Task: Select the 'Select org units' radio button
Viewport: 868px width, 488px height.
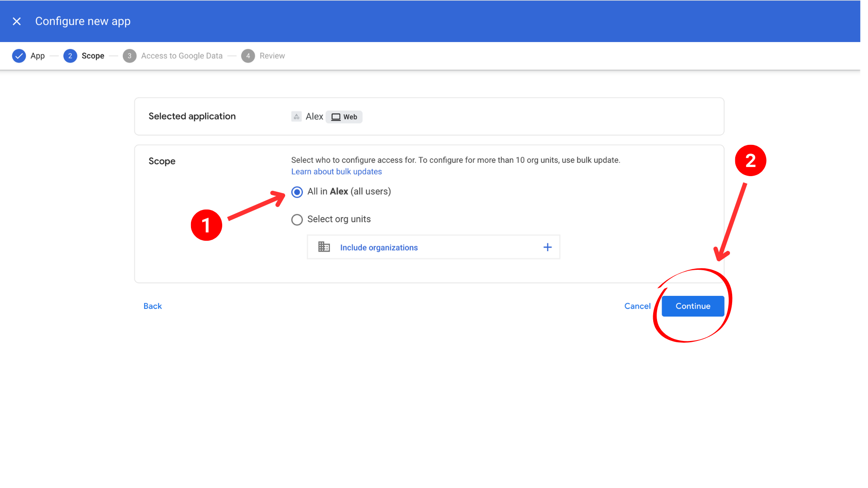Action: [297, 220]
